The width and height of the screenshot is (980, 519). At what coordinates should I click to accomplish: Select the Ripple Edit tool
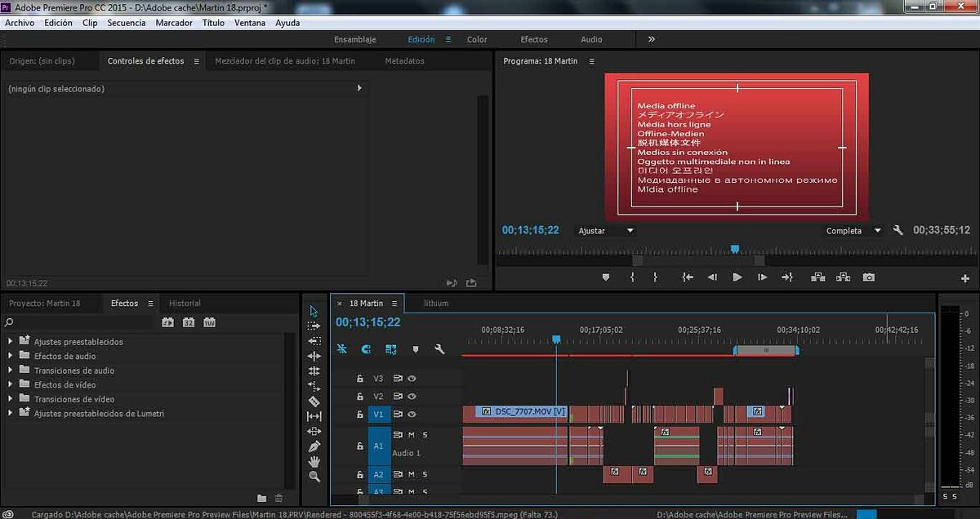pyautogui.click(x=314, y=357)
